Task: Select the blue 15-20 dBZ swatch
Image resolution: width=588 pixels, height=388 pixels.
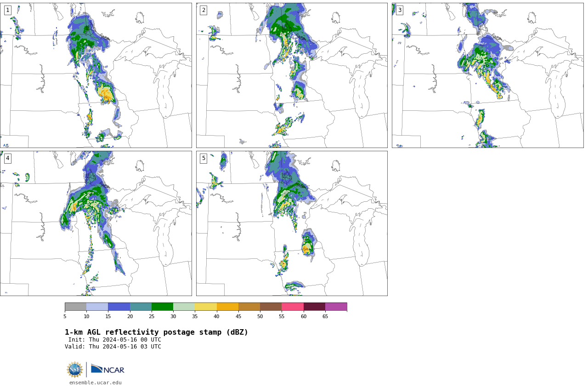Action: pos(119,307)
